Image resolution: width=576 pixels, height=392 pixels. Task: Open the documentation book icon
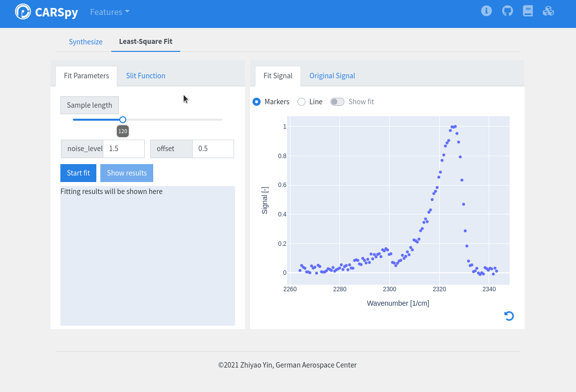coord(528,11)
